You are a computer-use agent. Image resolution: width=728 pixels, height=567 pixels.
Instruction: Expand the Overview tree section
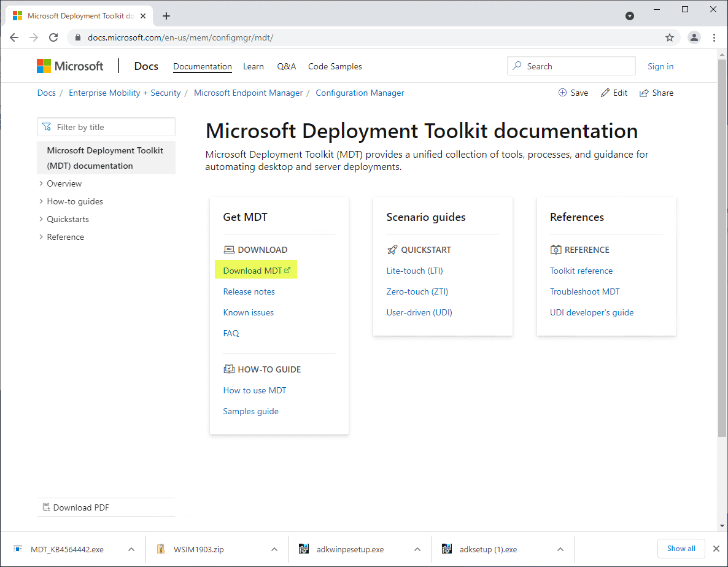41,183
